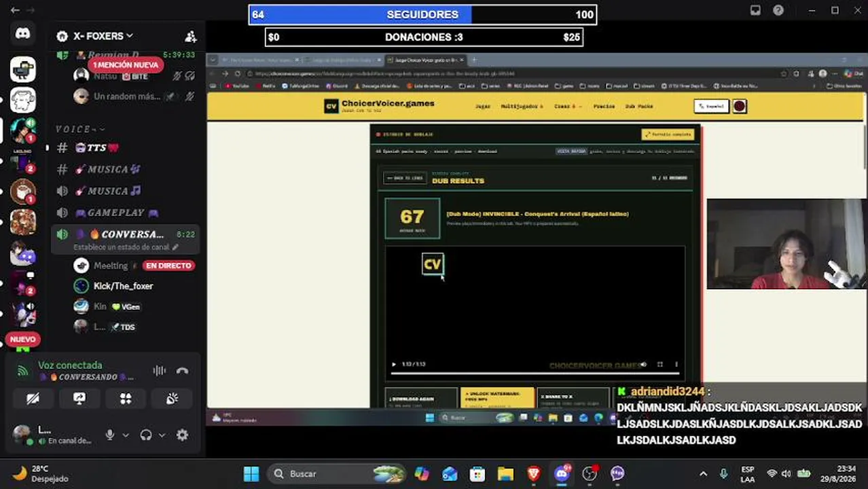Toggle camera on in voice panel

[x=33, y=399]
